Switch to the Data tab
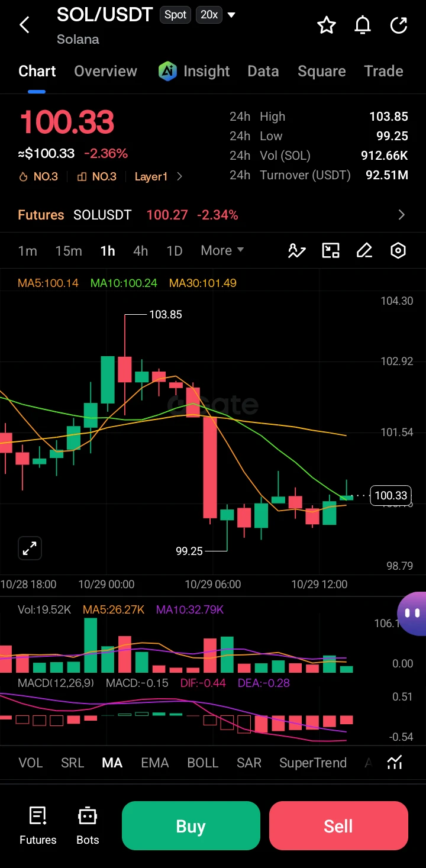This screenshot has width=426, height=868. tap(263, 71)
